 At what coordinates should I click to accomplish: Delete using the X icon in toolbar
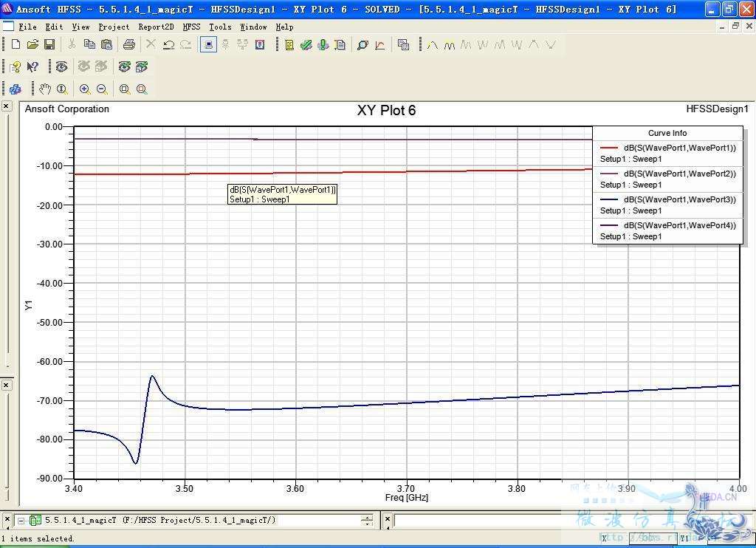pyautogui.click(x=151, y=44)
